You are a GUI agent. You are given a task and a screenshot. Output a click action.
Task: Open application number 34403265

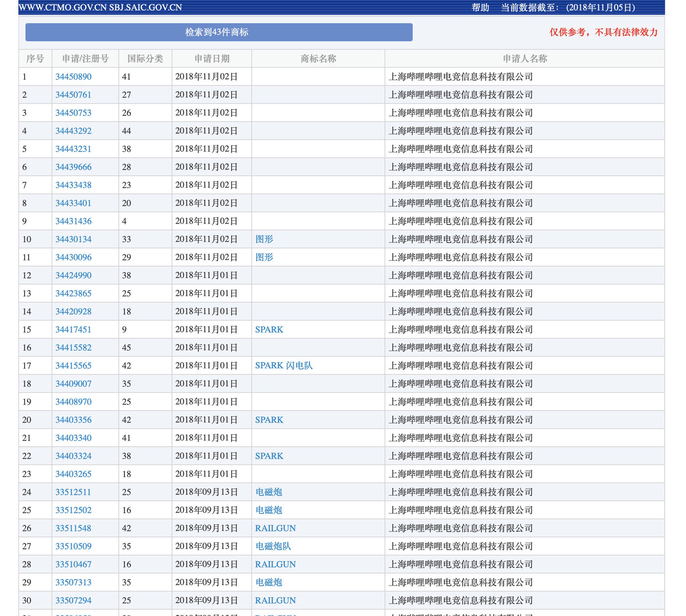pyautogui.click(x=73, y=474)
